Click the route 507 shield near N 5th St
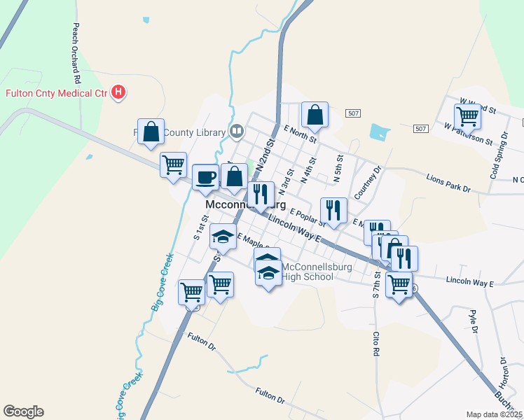Image resolution: width=524 pixels, height=420 pixels. pos(353,113)
